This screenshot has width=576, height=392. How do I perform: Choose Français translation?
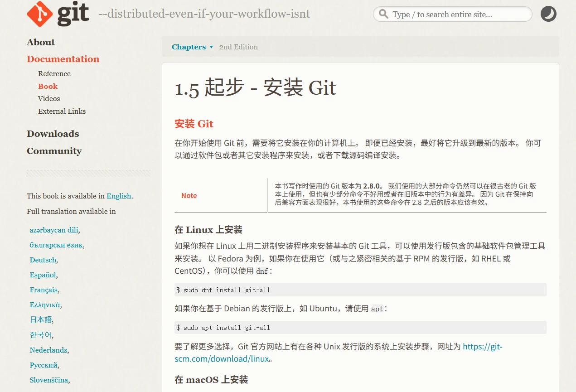click(x=44, y=290)
